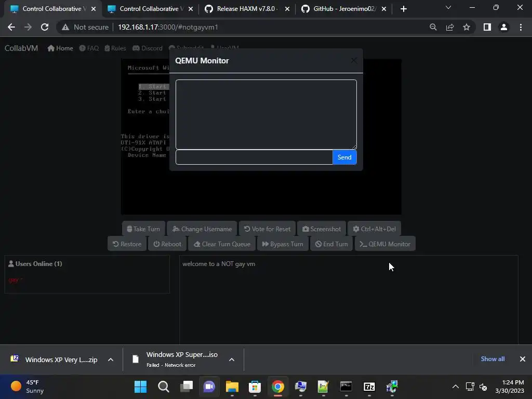Image resolution: width=532 pixels, height=399 pixels.
Task: Click Show all downloads
Action: [493, 359]
